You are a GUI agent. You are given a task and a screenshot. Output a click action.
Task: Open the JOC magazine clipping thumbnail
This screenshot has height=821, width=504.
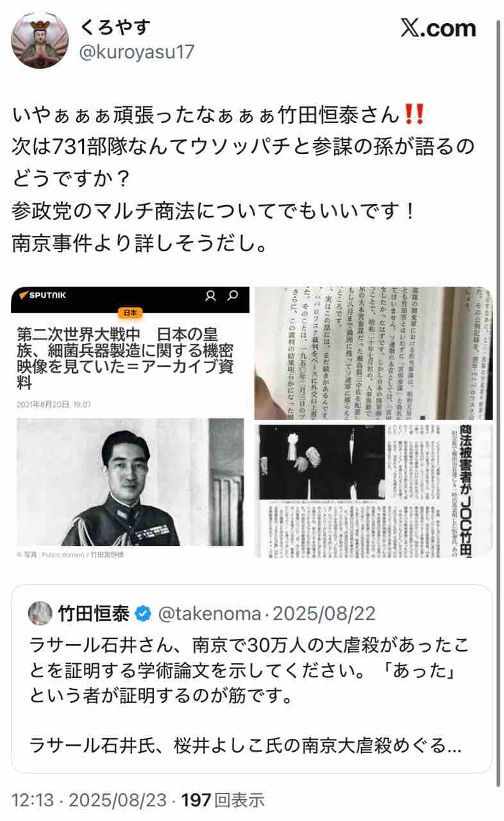click(373, 491)
